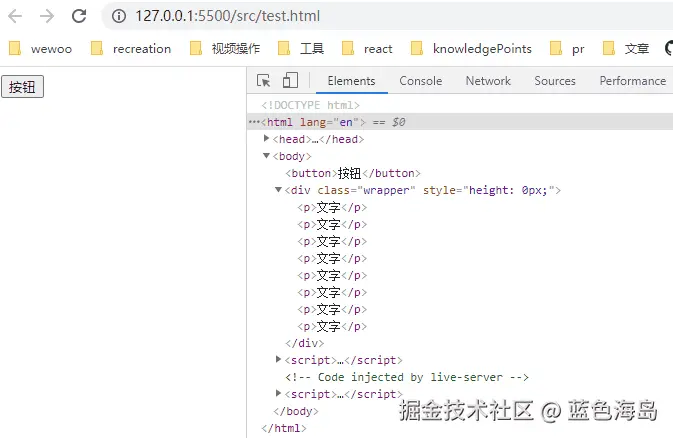Select the first <p>文字</p> node
This screenshot has height=438, width=673.
tap(332, 207)
